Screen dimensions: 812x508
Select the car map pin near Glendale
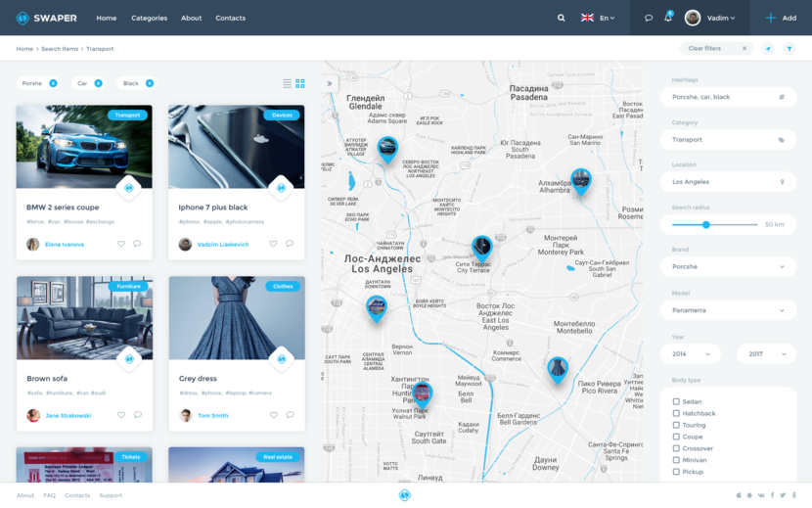[387, 150]
